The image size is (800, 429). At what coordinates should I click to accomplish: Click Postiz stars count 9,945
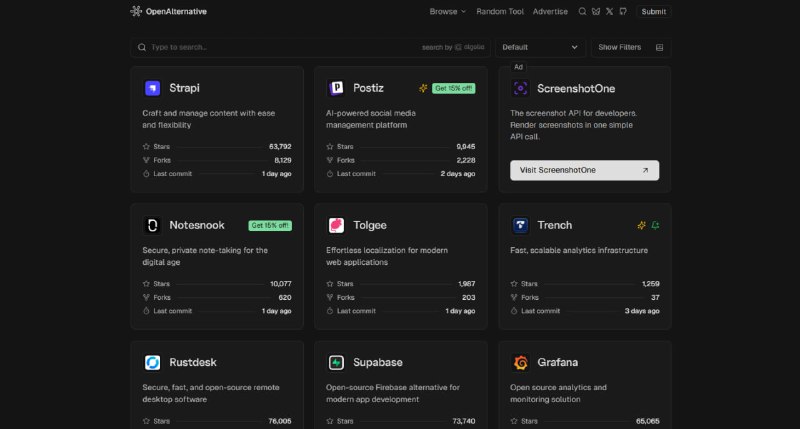click(466, 146)
